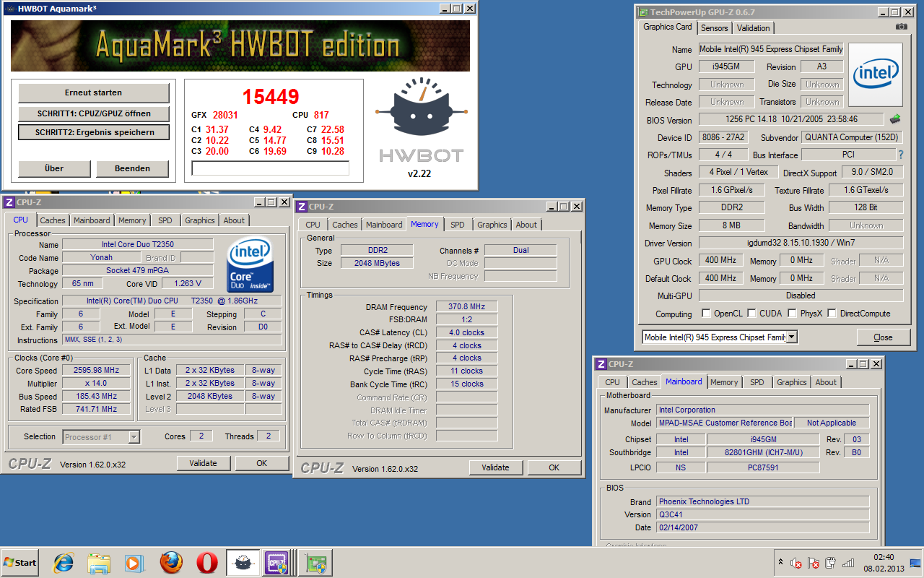Enable the CUDA checkbox
This screenshot has height=578, width=924.
click(x=752, y=314)
